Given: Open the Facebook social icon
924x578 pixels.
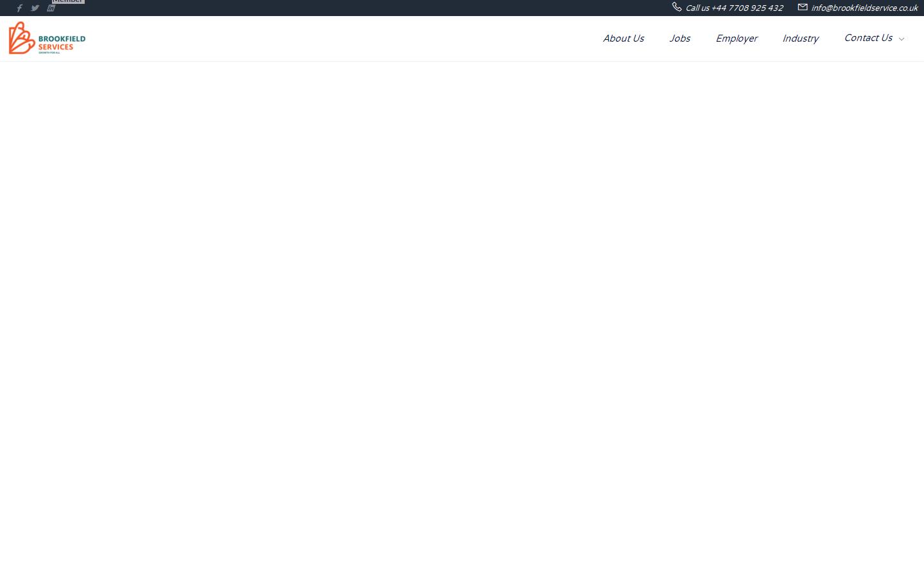Looking at the screenshot, I should 19,8.
